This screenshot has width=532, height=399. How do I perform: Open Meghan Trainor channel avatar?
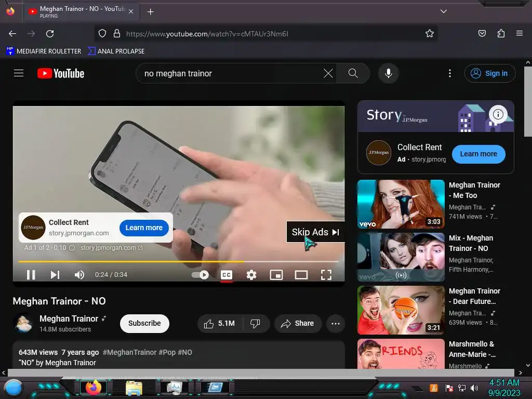tap(23, 323)
